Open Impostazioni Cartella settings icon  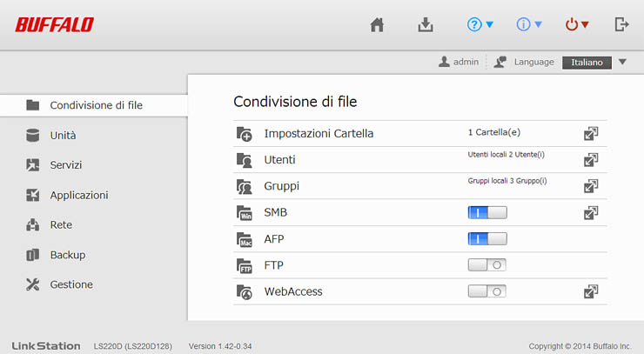(x=591, y=134)
